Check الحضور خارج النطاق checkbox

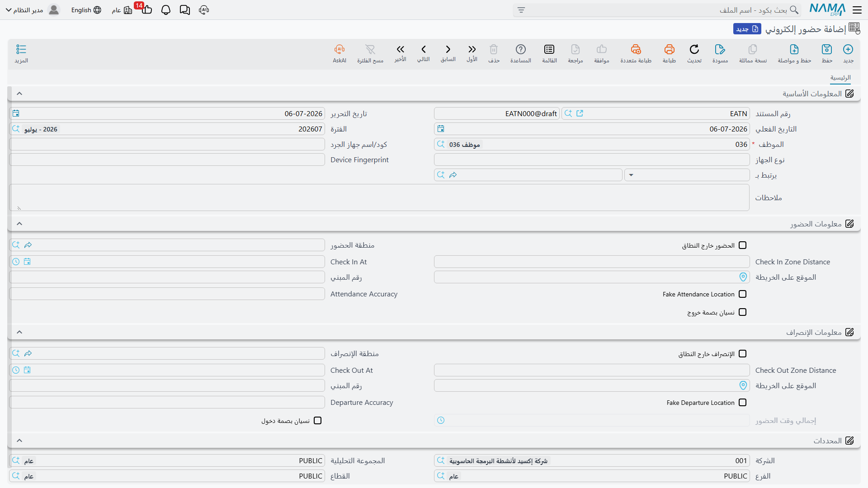742,245
